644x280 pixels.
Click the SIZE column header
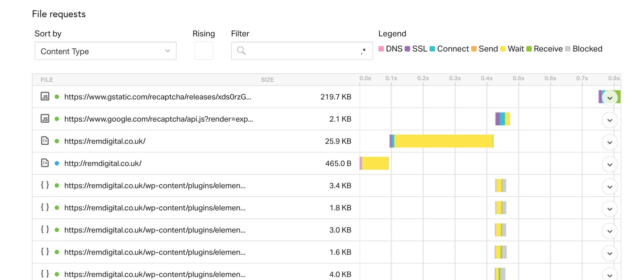coord(267,80)
